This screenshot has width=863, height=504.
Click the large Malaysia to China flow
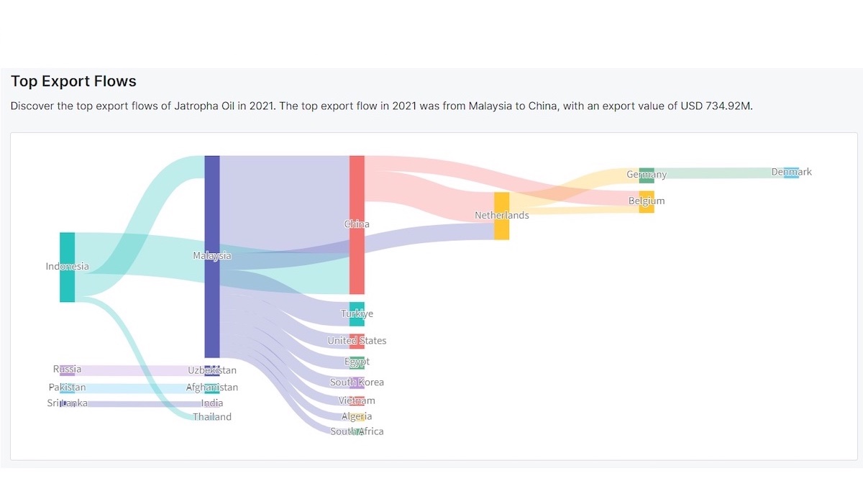pyautogui.click(x=284, y=201)
